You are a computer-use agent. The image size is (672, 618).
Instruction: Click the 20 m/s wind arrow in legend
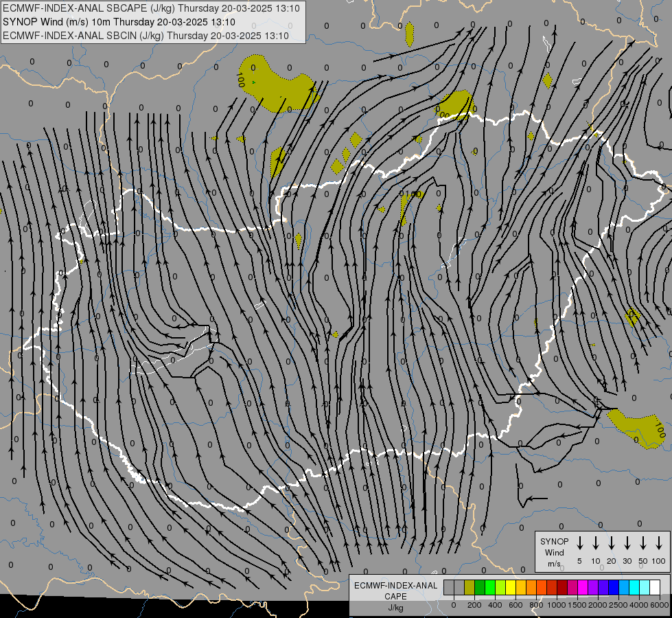[x=611, y=543]
